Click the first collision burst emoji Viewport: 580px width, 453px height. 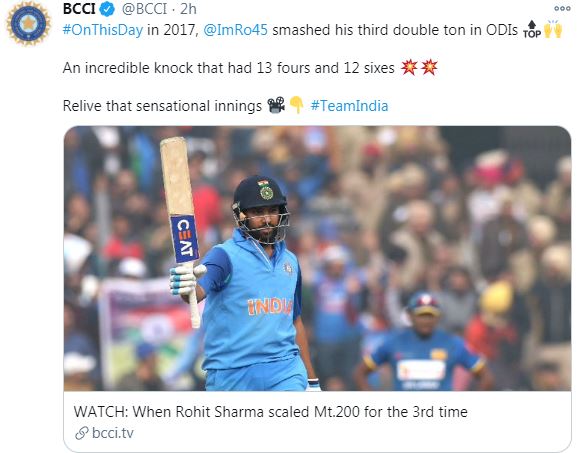(x=409, y=67)
